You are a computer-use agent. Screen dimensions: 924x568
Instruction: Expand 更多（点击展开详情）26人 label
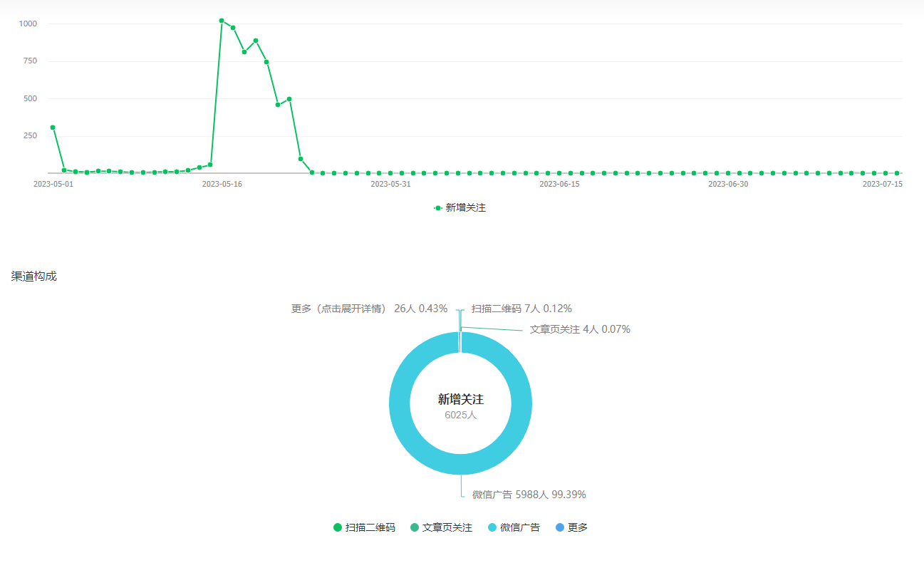click(x=369, y=309)
